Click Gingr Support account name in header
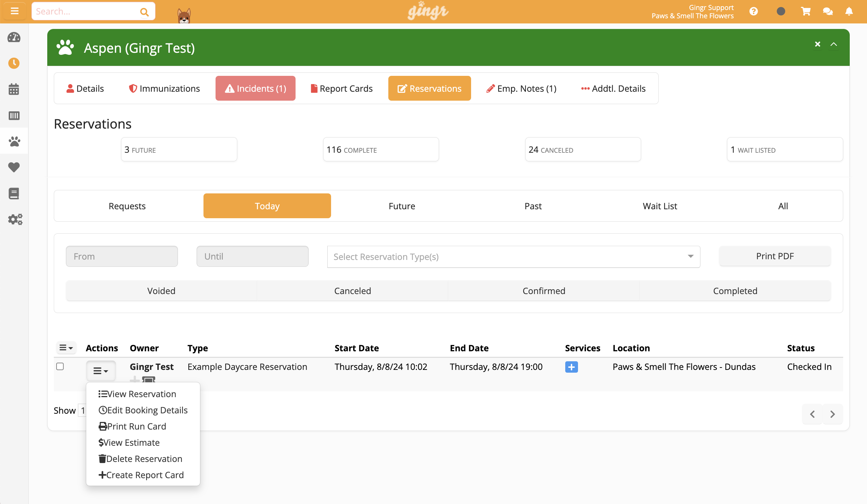 [x=711, y=8]
